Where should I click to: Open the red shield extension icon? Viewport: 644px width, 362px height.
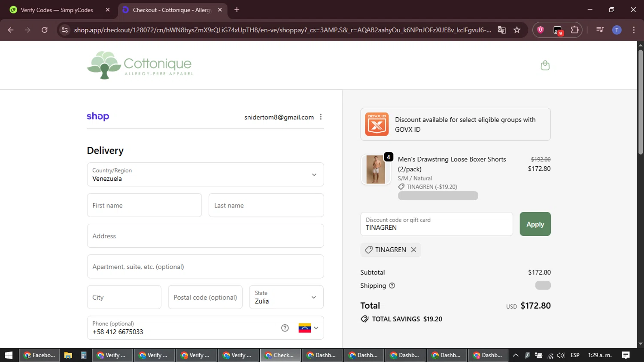point(541,30)
